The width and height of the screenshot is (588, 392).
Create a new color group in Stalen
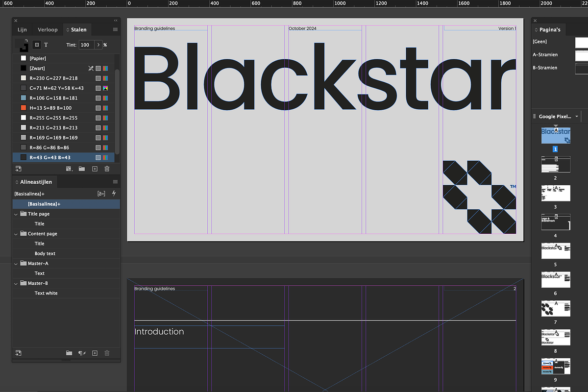point(82,169)
